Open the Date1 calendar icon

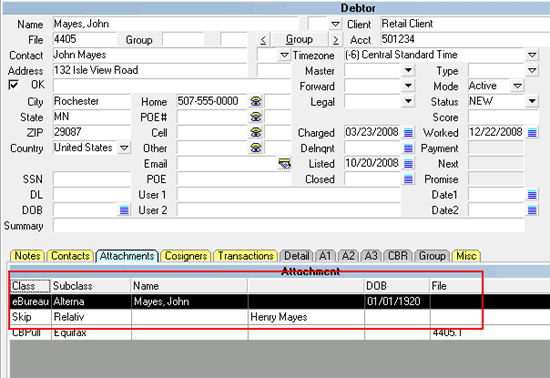(532, 194)
